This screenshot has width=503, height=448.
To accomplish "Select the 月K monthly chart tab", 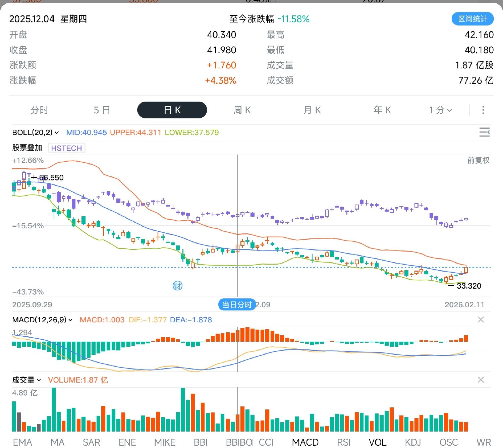I will tap(312, 110).
